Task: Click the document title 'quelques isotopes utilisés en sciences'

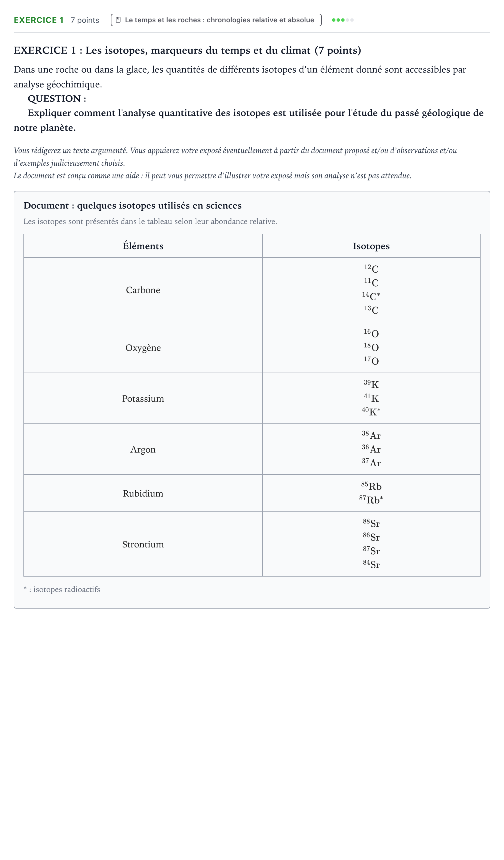Action: 159,205
